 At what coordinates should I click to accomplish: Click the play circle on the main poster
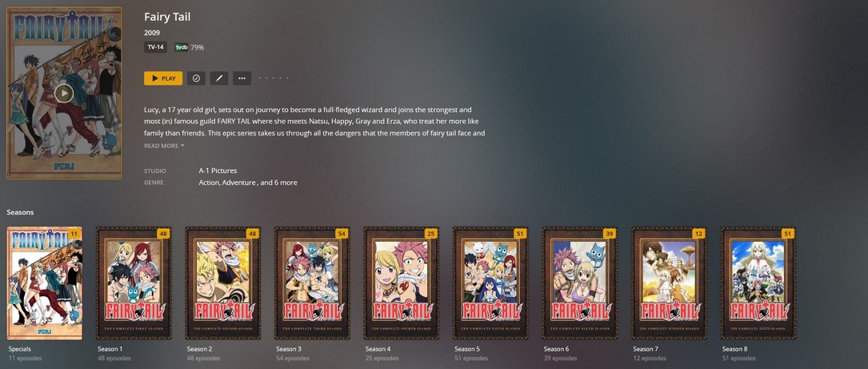click(x=64, y=93)
